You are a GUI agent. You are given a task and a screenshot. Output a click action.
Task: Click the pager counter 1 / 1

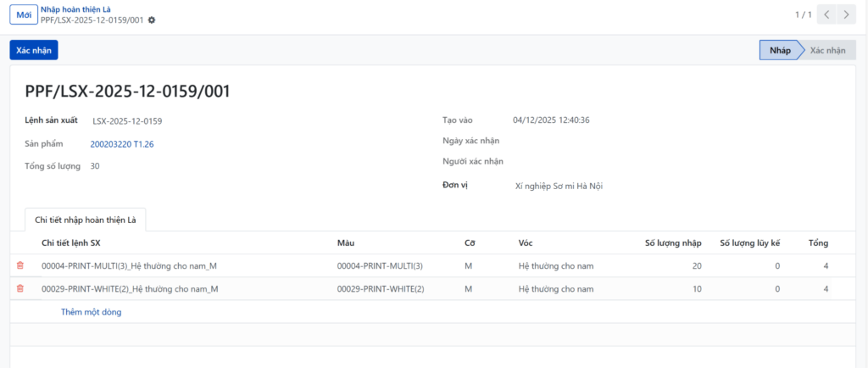803,14
